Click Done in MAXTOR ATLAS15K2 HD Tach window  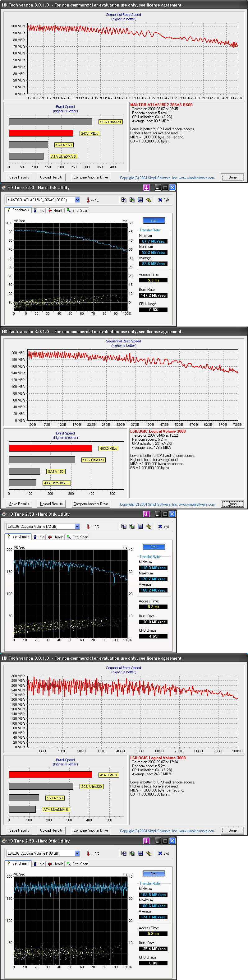tap(232, 177)
